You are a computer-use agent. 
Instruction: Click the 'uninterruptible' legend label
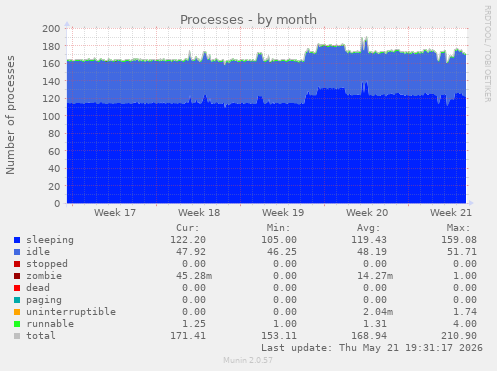[x=71, y=312]
